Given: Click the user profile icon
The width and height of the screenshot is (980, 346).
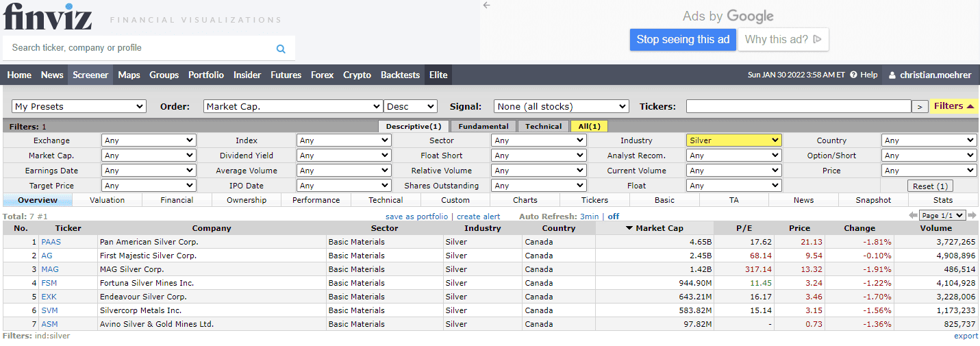Looking at the screenshot, I should [x=892, y=75].
